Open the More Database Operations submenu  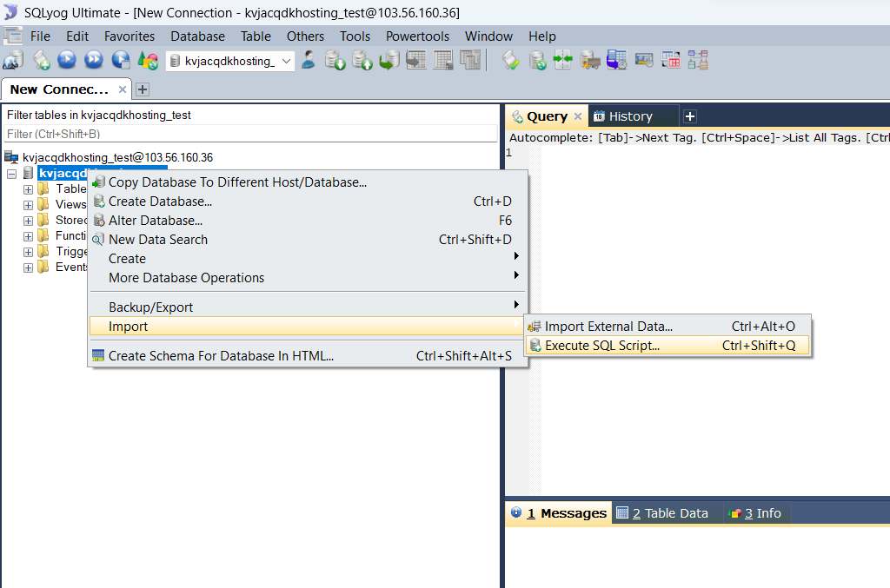pyautogui.click(x=308, y=278)
